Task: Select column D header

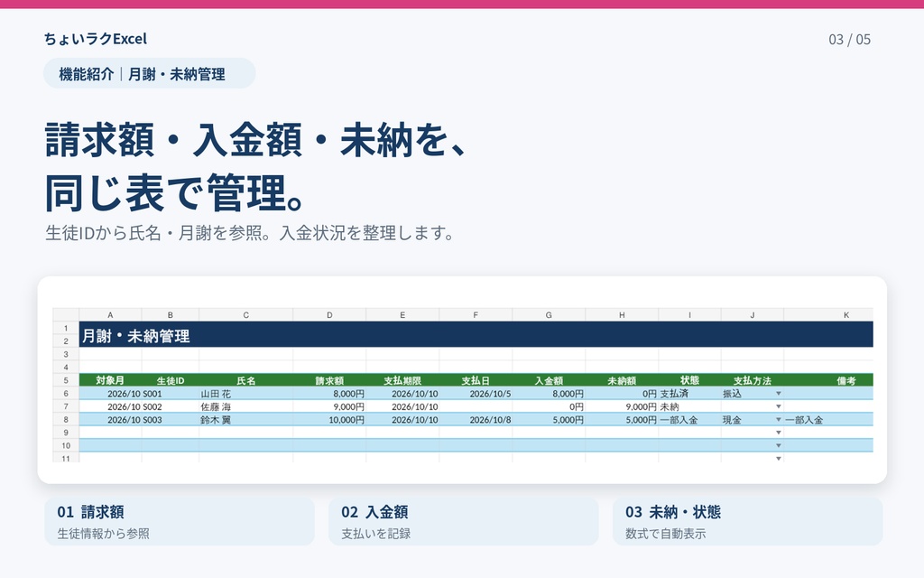Action: point(329,315)
